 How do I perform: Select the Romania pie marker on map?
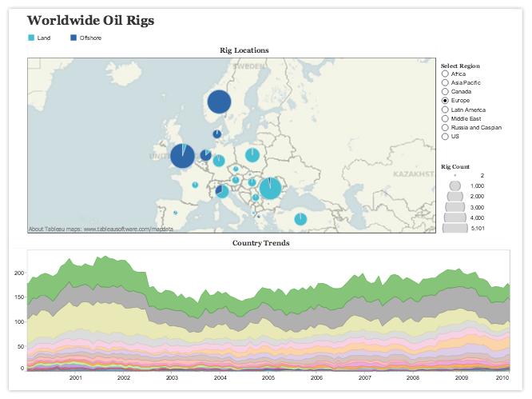click(271, 188)
